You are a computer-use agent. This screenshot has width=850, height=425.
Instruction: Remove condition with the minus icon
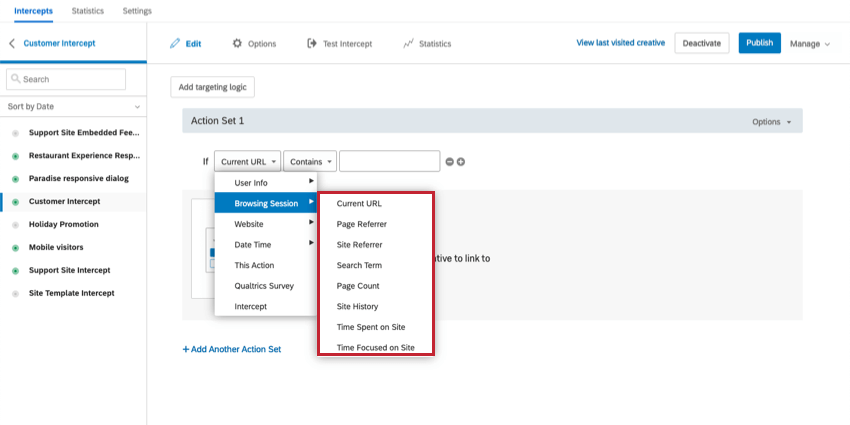(449, 162)
